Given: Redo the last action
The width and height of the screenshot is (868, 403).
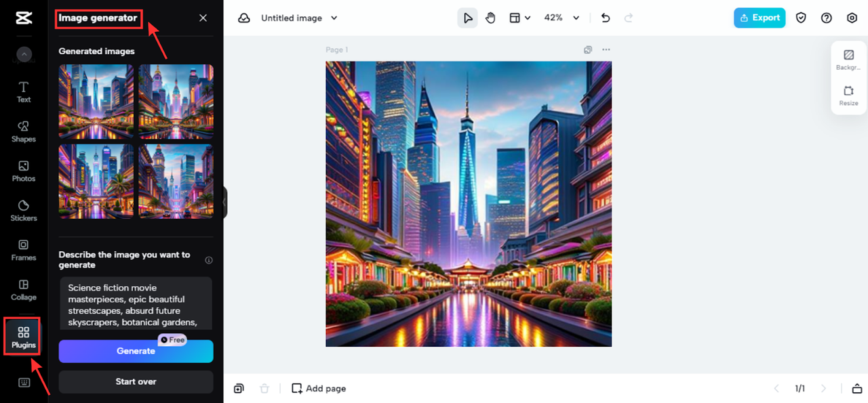Looking at the screenshot, I should point(629,18).
